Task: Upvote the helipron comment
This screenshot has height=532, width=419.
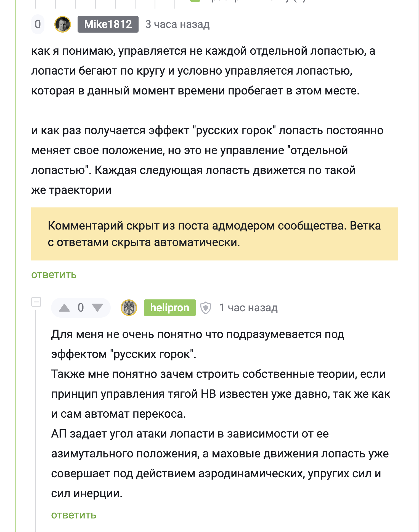Action: point(64,308)
